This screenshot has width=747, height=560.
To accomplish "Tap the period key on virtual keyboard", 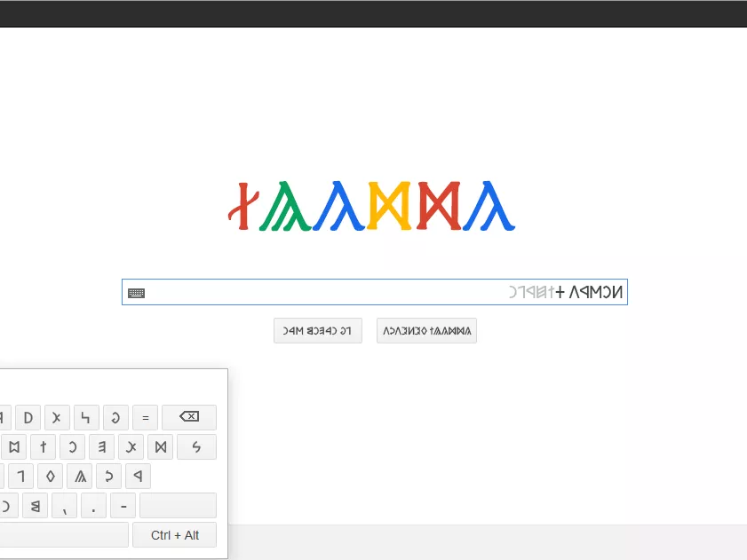I will point(93,505).
